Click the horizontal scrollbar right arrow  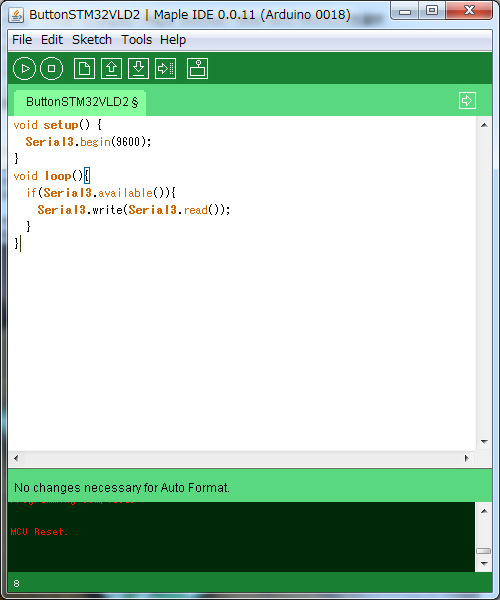click(x=466, y=458)
